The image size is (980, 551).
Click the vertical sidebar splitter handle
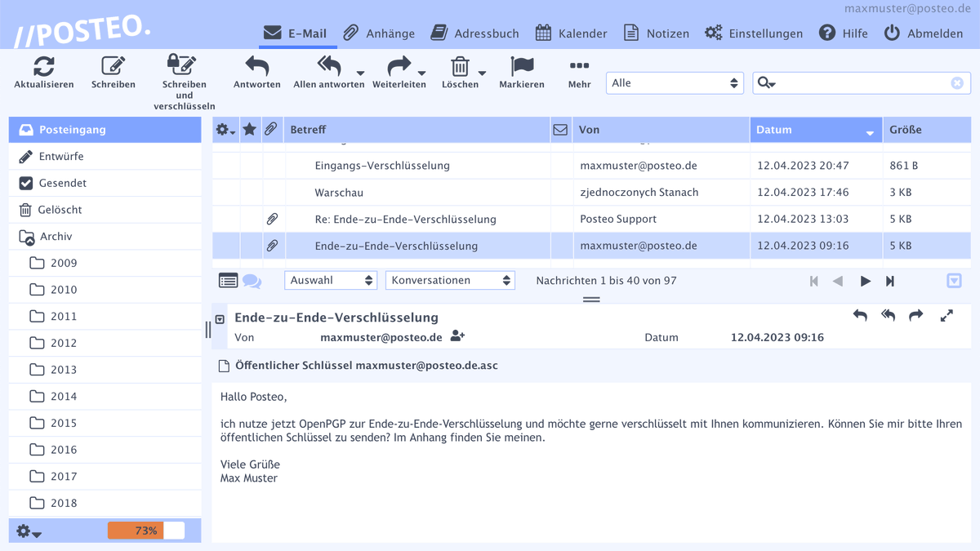(x=207, y=329)
